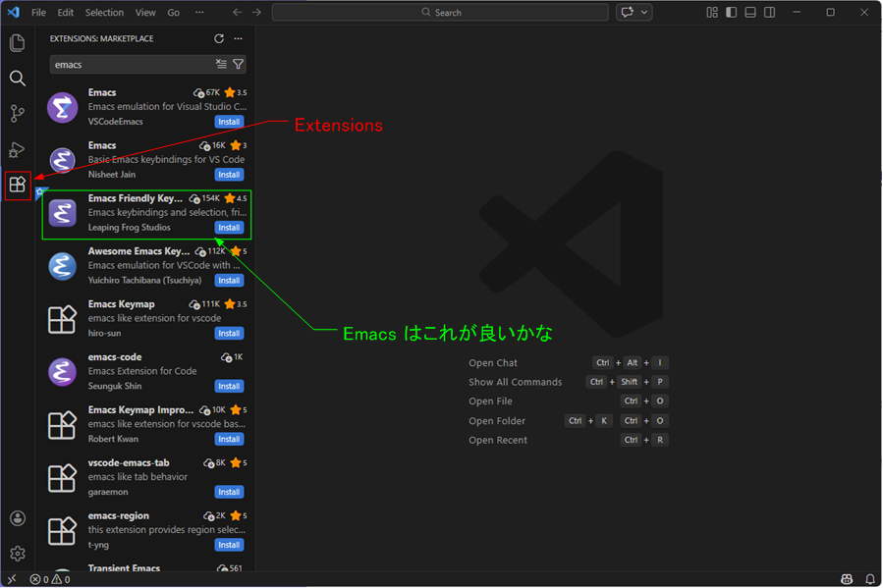Clear extensions search results

point(221,65)
